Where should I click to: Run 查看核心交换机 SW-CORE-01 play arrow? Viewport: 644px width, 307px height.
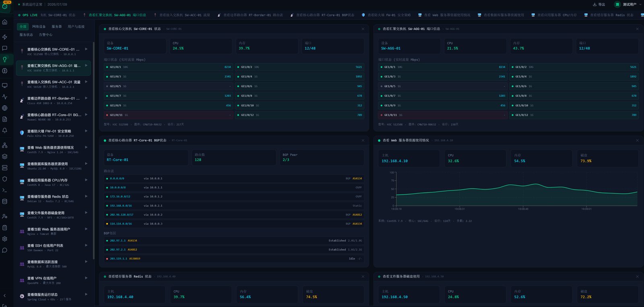(x=86, y=49)
